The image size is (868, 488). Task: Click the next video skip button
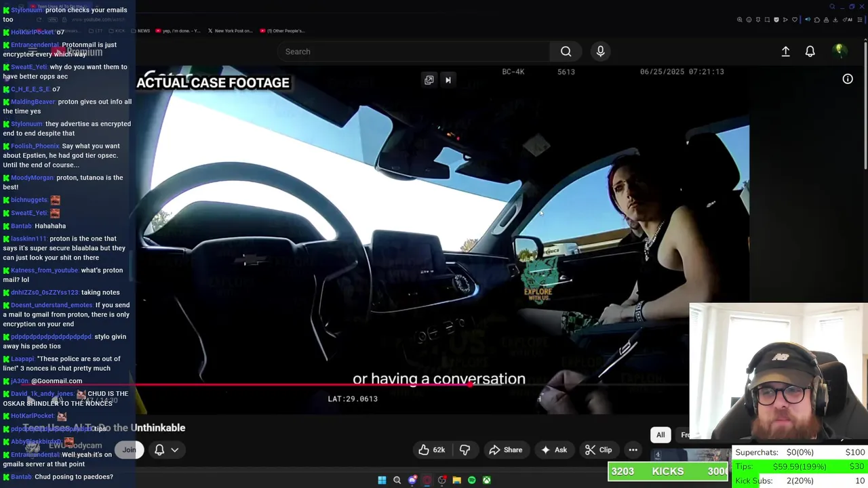coord(448,80)
